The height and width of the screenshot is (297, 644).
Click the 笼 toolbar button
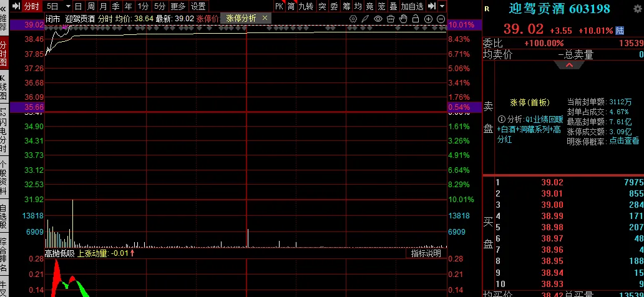tap(381, 6)
